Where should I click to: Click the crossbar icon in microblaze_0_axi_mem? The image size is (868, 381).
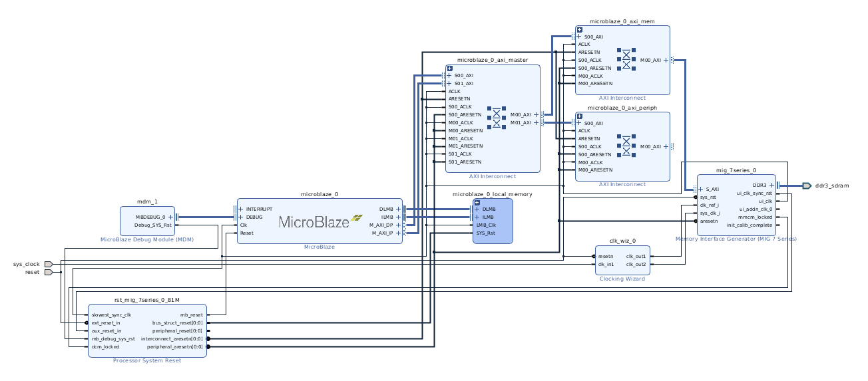pyautogui.click(x=626, y=59)
